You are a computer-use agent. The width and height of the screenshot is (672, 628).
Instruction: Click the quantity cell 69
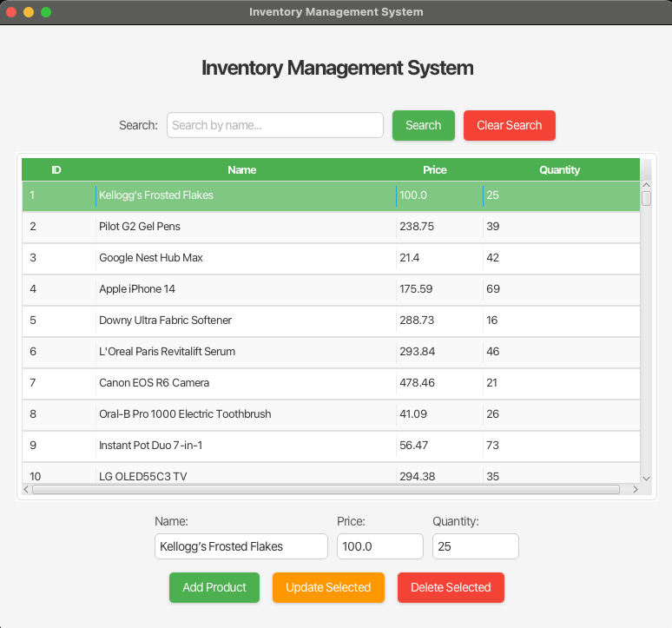(x=562, y=290)
